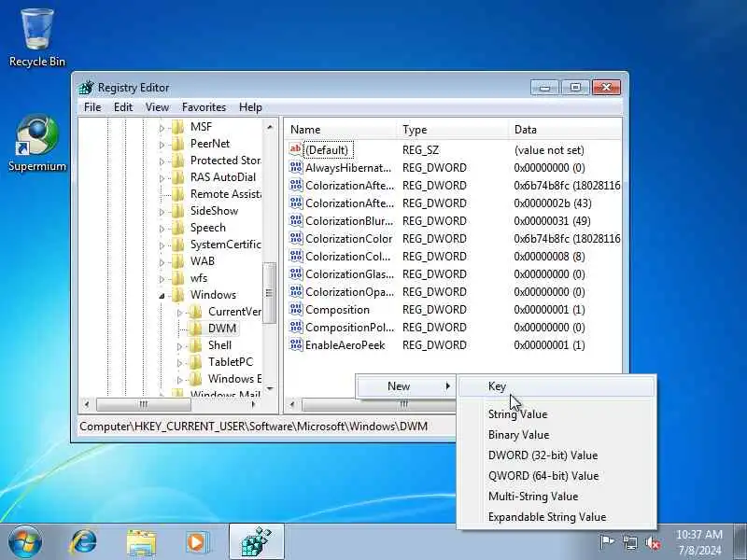
Task: Click the Shell folder icon
Action: (195, 345)
